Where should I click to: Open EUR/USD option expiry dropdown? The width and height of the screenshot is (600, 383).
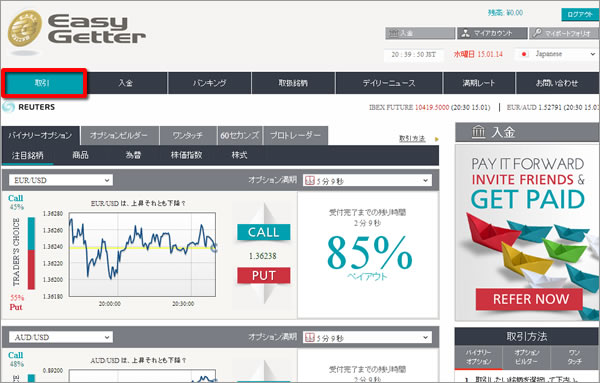(367, 181)
